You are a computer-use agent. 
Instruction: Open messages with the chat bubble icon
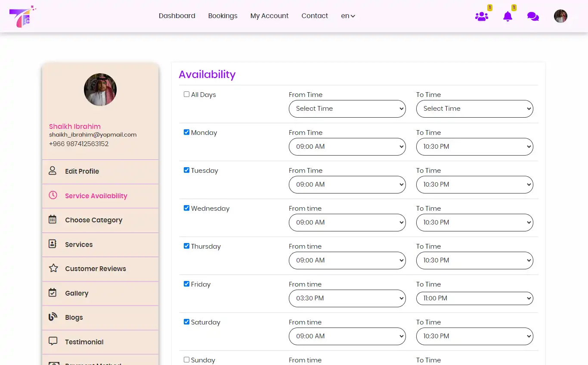point(533,16)
